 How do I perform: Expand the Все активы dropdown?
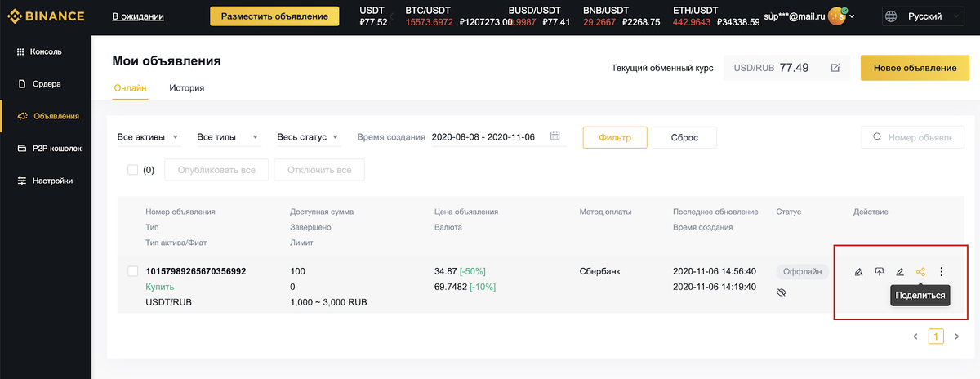pos(149,137)
